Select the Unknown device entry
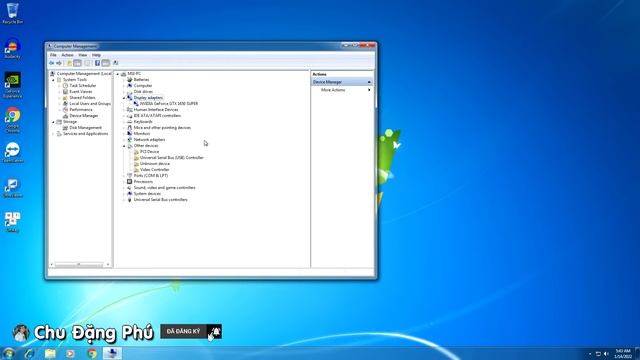Viewport: 640px width, 360px height. tap(155, 164)
